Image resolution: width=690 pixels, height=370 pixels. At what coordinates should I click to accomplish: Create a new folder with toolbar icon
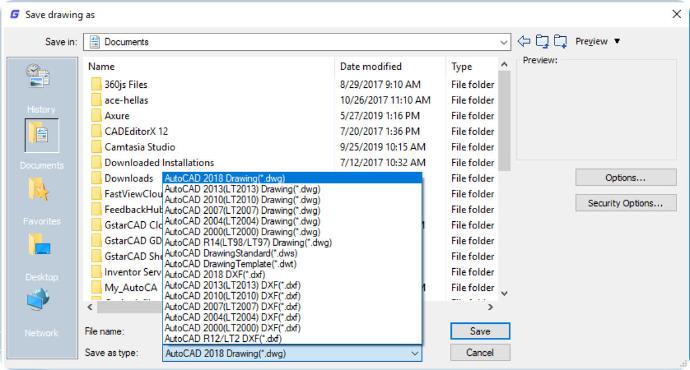coord(560,41)
